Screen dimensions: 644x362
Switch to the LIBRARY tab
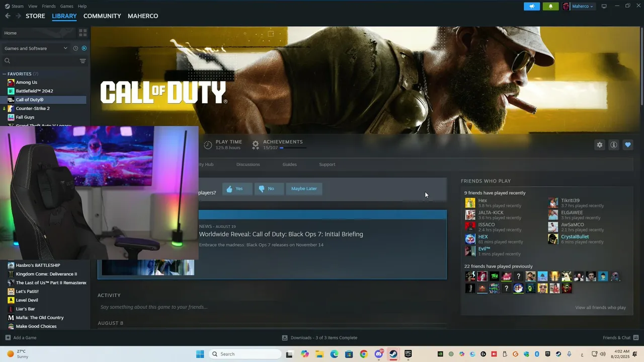pos(64,16)
